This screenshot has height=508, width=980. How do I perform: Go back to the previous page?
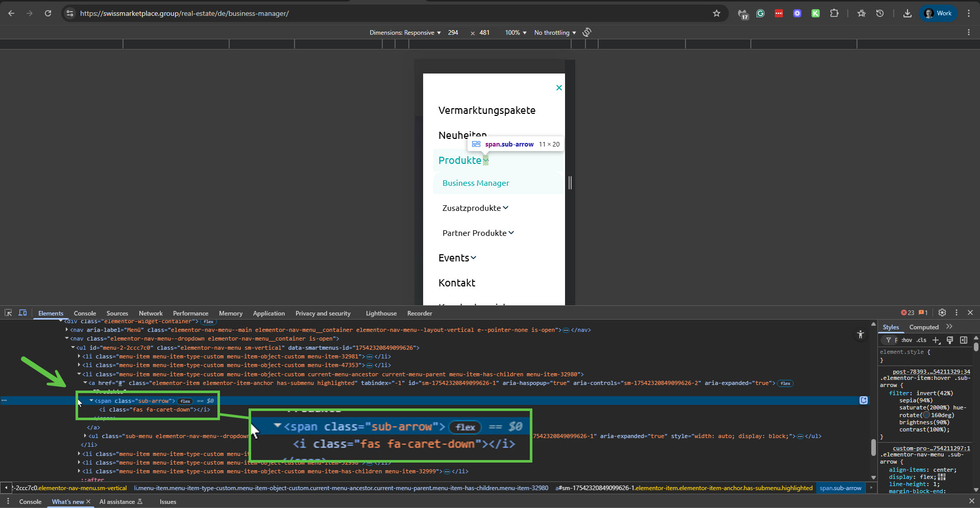tap(11, 13)
